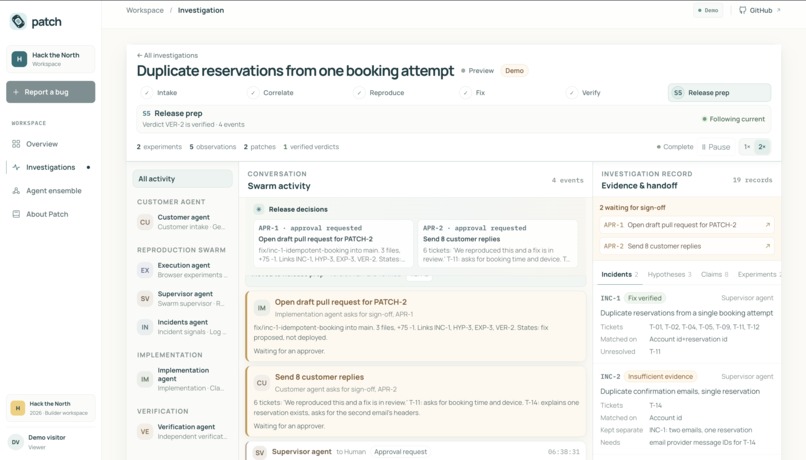Select the IN Incidents agent avatar
Image resolution: width=806 pixels, height=460 pixels.
[145, 327]
